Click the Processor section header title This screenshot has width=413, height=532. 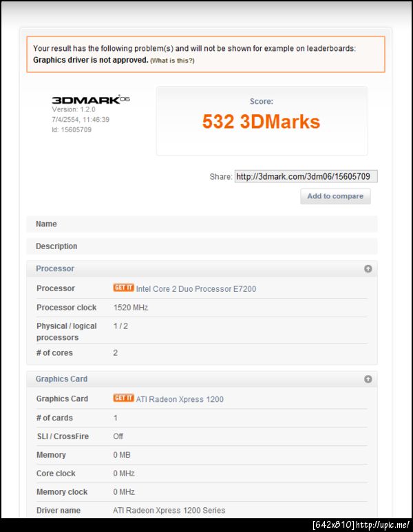coord(55,268)
